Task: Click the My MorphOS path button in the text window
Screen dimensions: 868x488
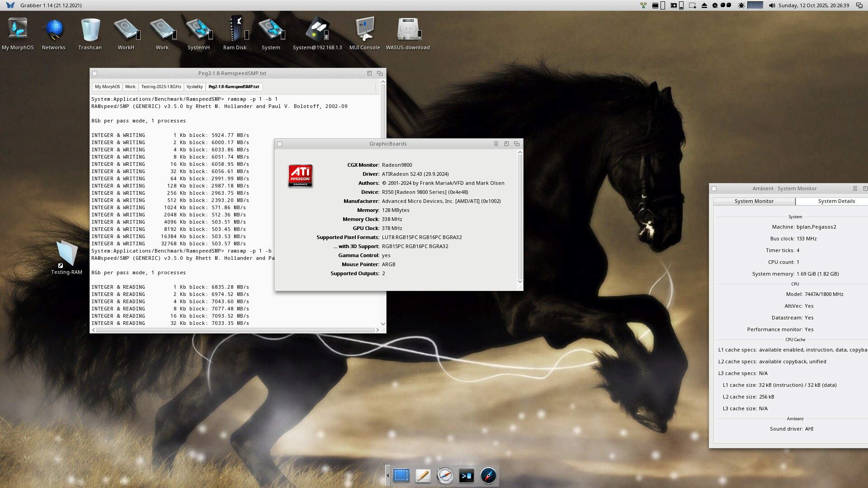Action: point(107,87)
